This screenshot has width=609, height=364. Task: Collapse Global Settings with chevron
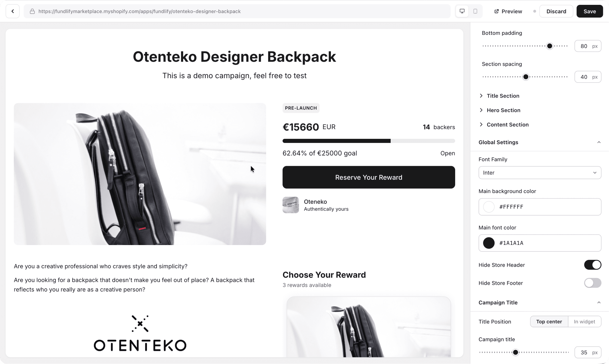599,142
